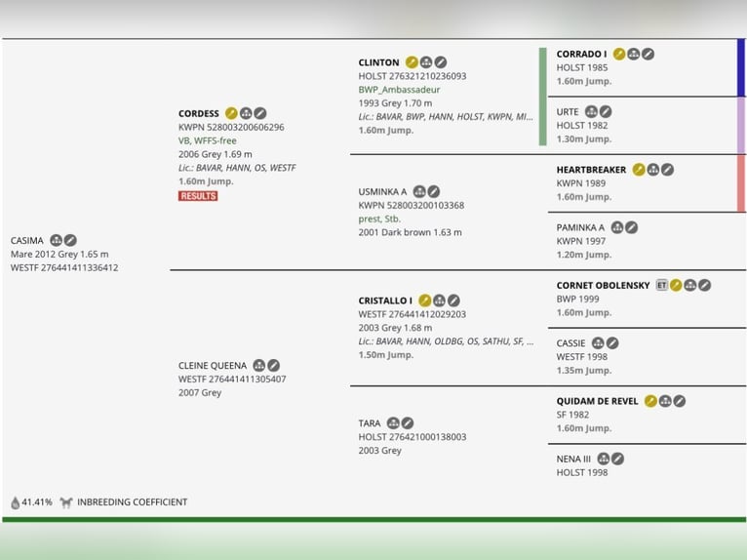Click the green vertical bar next to Clinton
The height and width of the screenshot is (560, 747).
point(542,97)
